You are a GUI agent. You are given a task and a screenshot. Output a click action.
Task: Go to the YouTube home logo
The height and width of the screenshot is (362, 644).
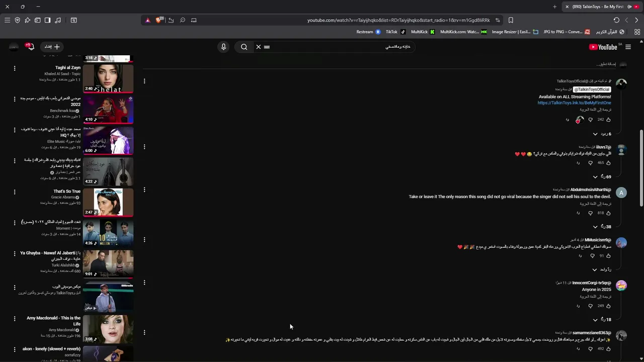(603, 47)
